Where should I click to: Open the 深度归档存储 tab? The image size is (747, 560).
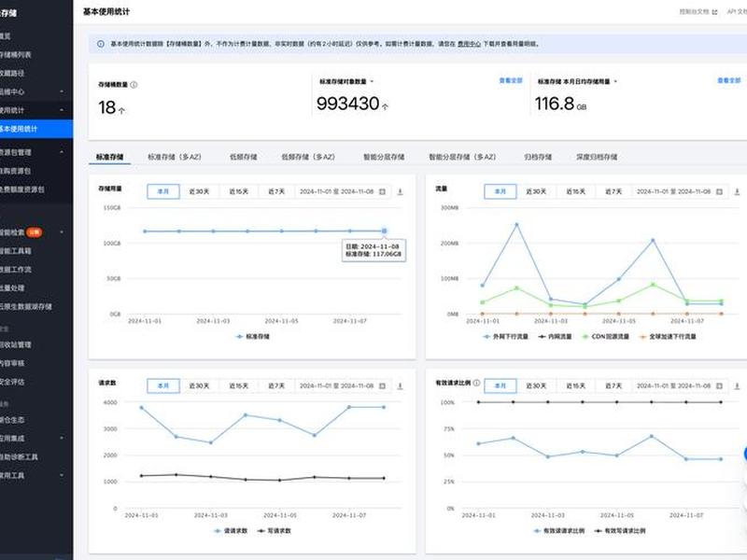[597, 157]
